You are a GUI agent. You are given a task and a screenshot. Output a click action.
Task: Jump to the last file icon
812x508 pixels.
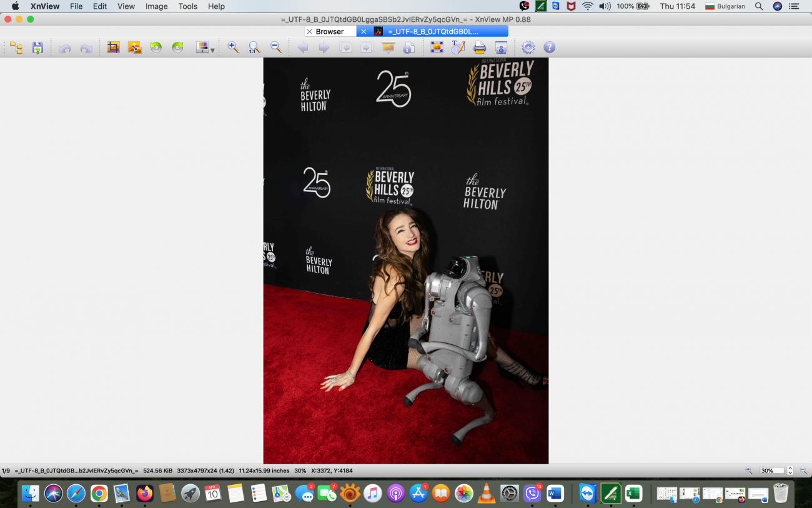tap(367, 47)
